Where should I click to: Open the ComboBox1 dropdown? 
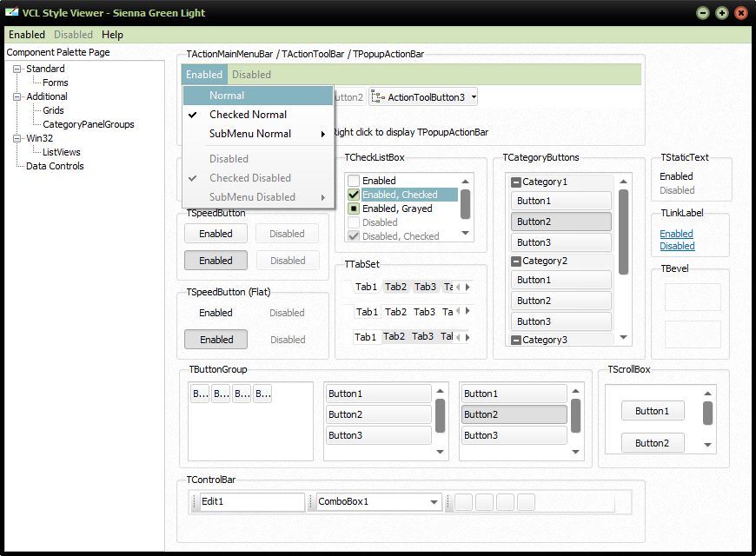pyautogui.click(x=434, y=502)
